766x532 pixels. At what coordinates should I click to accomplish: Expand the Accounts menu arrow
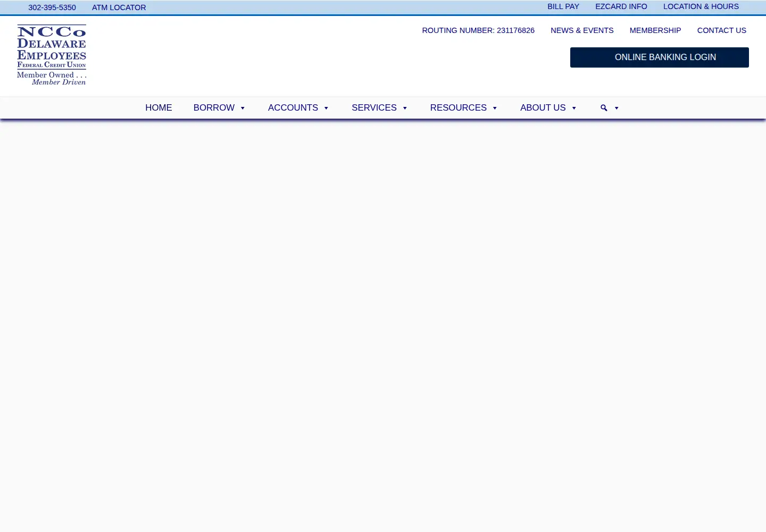click(x=326, y=108)
